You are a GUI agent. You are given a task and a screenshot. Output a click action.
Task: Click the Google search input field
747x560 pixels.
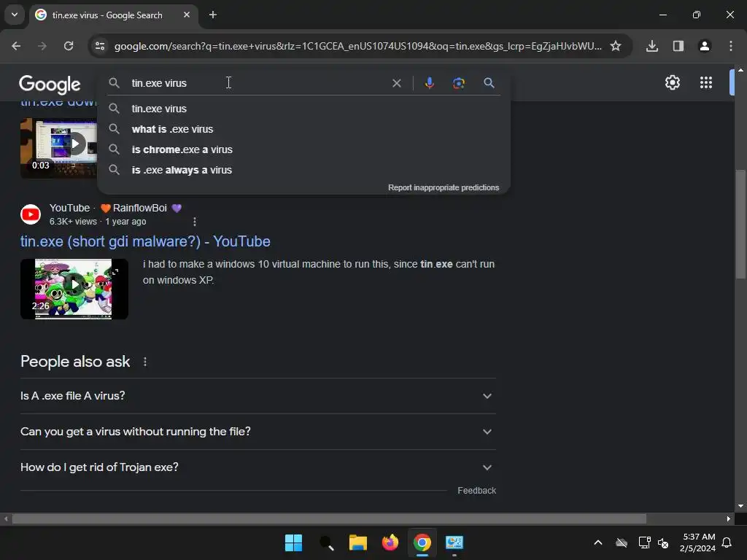258,83
